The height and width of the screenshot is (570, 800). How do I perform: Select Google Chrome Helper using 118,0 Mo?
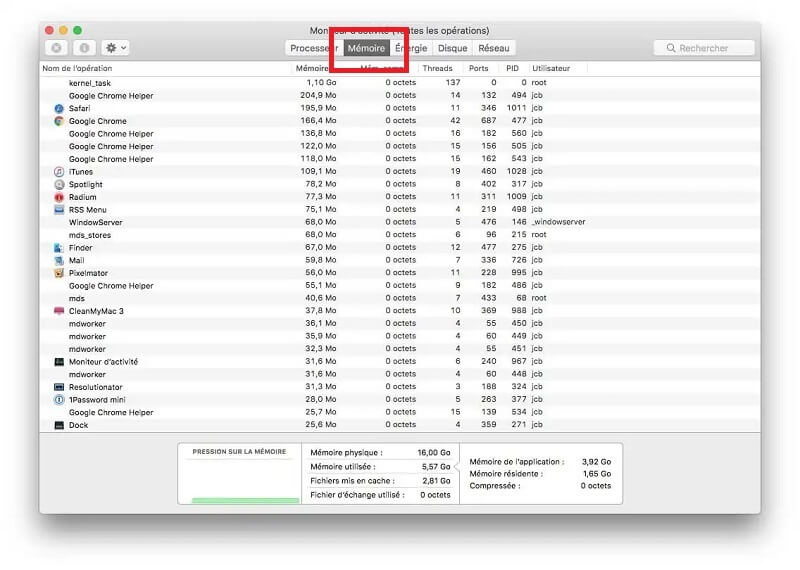(x=399, y=159)
